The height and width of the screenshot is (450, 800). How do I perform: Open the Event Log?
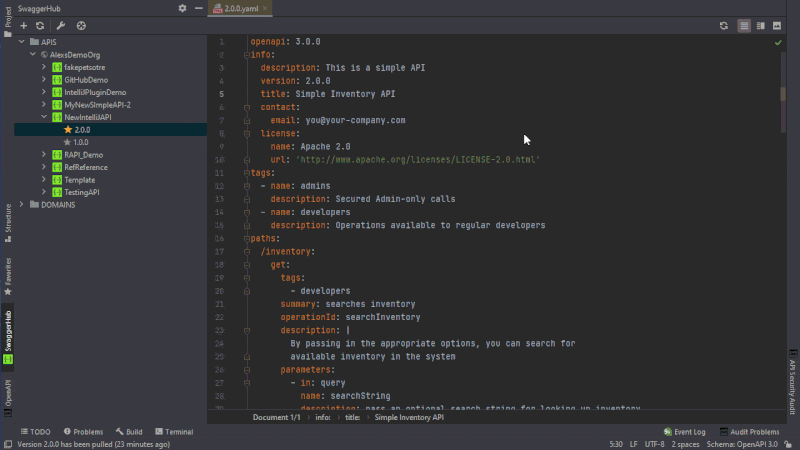684,432
